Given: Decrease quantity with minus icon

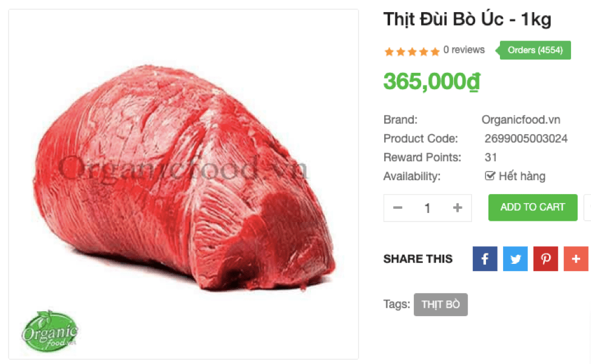Looking at the screenshot, I should [x=397, y=207].
